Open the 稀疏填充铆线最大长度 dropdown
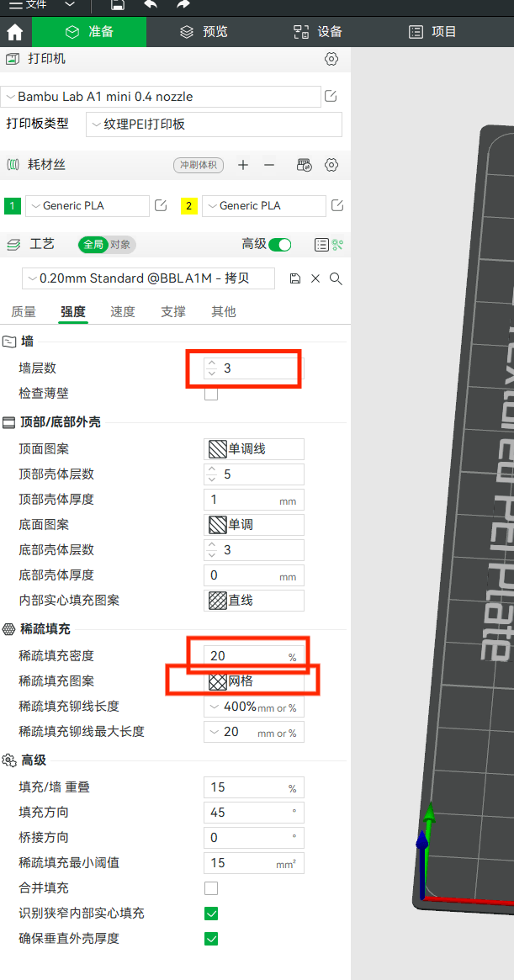This screenshot has width=514, height=980. [x=254, y=731]
